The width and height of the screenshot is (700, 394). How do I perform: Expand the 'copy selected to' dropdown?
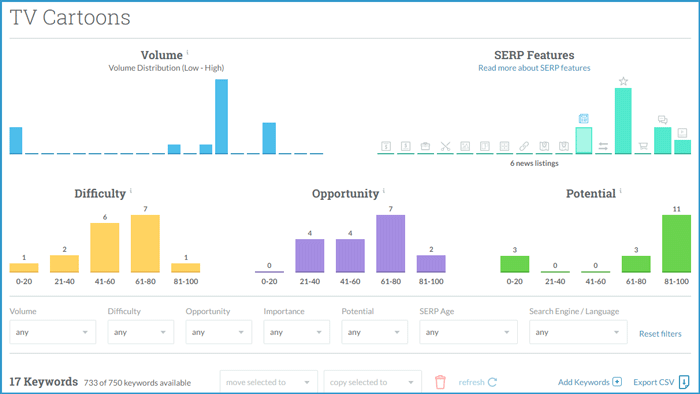pos(373,382)
